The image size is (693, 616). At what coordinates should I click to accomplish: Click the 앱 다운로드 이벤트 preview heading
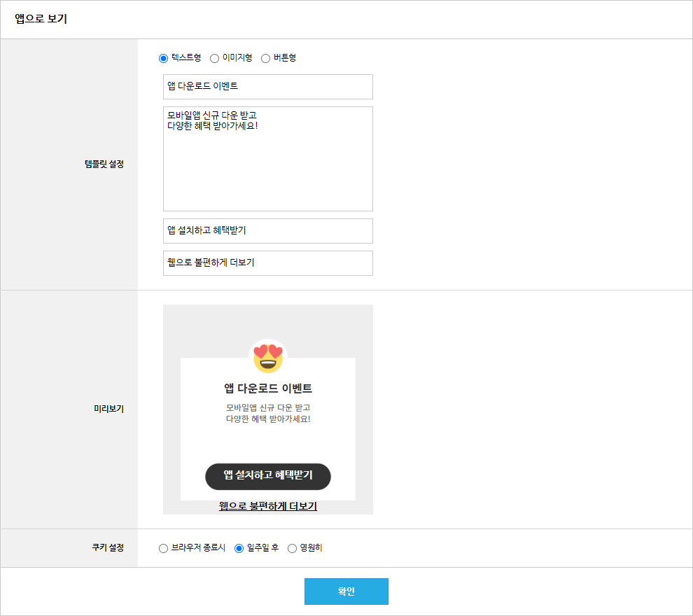pyautogui.click(x=268, y=388)
